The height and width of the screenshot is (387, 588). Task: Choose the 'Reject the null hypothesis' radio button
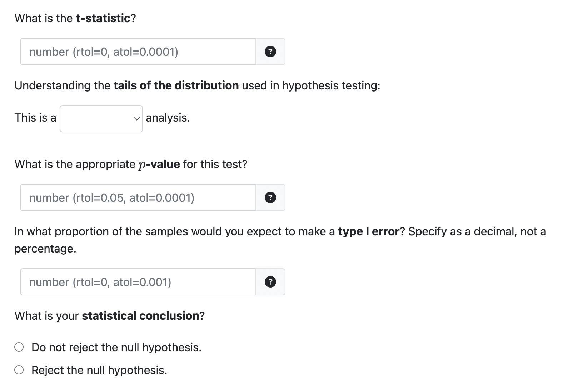click(19, 370)
